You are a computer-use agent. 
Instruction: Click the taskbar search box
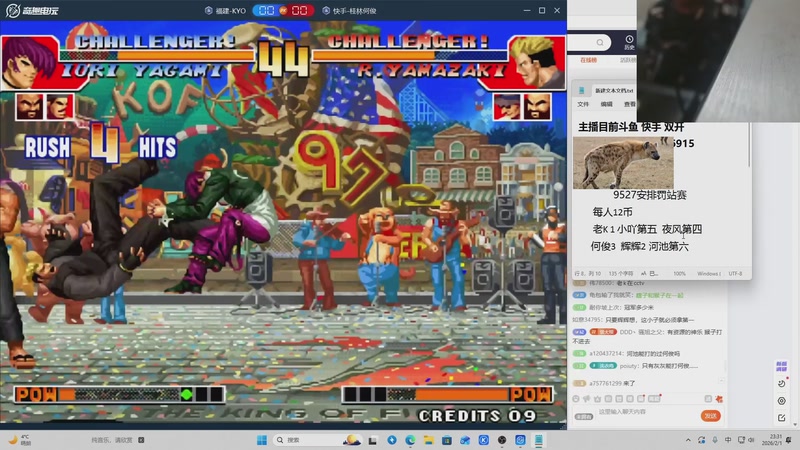point(317,440)
